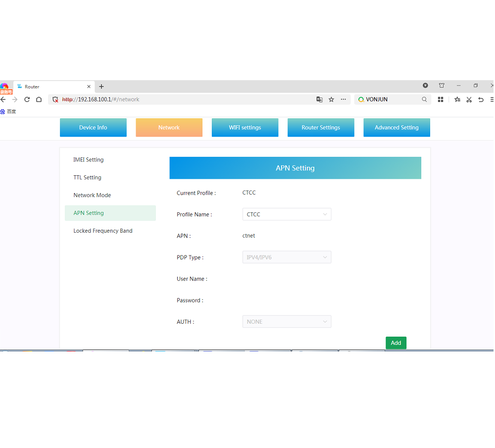
Task: Click the Current Profile CTCC value
Action: pos(249,193)
